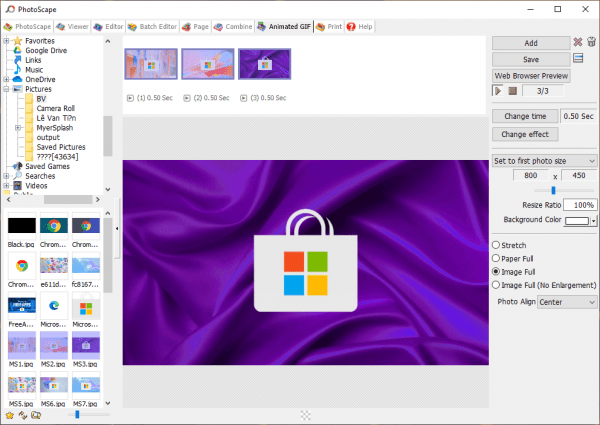The width and height of the screenshot is (600, 425).
Task: Collapse the left panel with the arrow
Action: tap(117, 228)
